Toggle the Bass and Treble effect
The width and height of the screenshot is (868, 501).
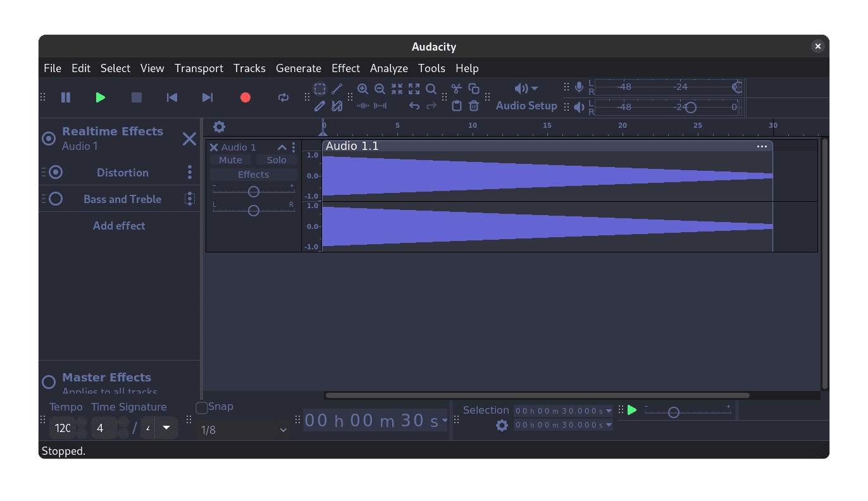54,199
